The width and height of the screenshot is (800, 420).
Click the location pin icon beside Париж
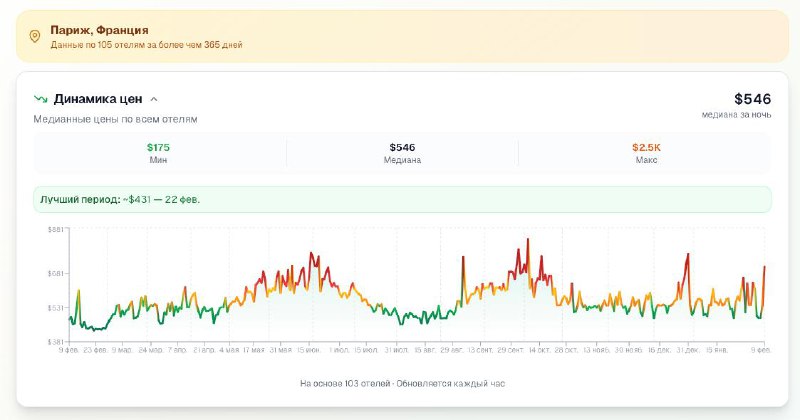[35, 37]
